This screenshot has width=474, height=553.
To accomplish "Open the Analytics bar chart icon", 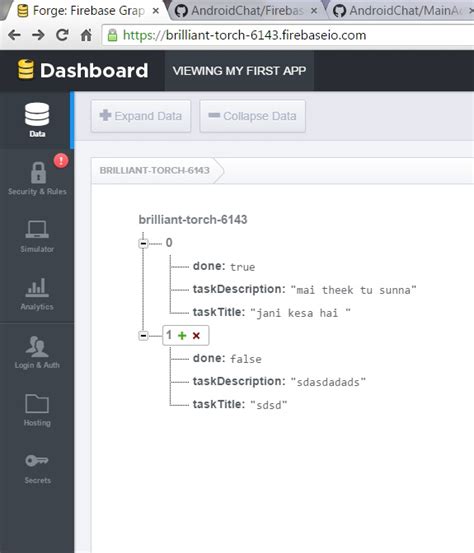I will click(37, 287).
